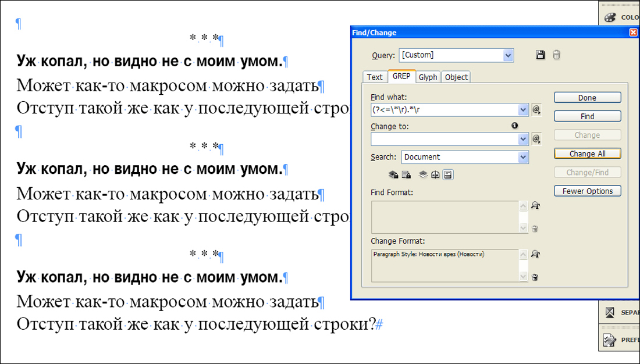Image resolution: width=640 pixels, height=364 pixels.
Task: Click the Fewer Options button
Action: click(587, 191)
